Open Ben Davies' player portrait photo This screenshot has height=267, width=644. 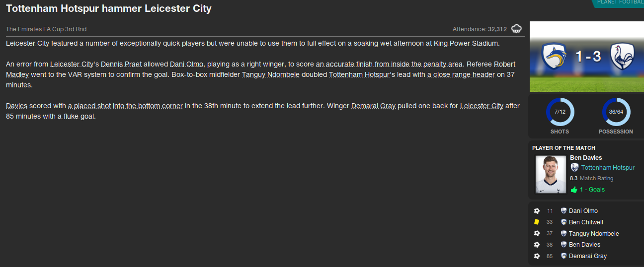pyautogui.click(x=551, y=175)
